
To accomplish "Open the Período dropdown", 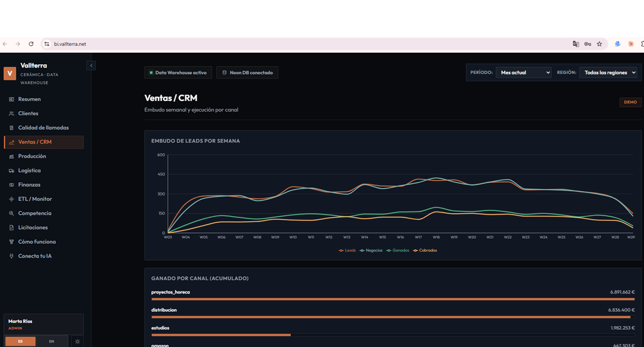I will coord(523,72).
